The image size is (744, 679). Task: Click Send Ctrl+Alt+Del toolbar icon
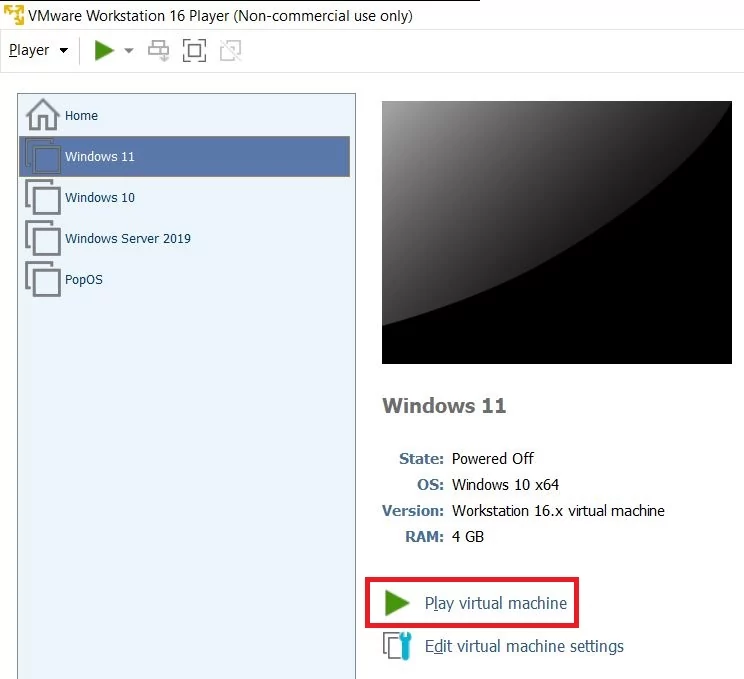(x=158, y=50)
